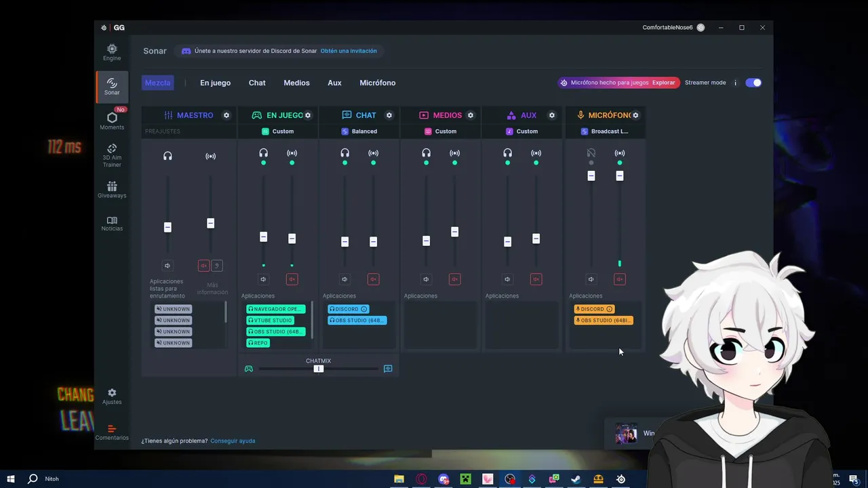Click the Conseguir ayuda link

233,441
